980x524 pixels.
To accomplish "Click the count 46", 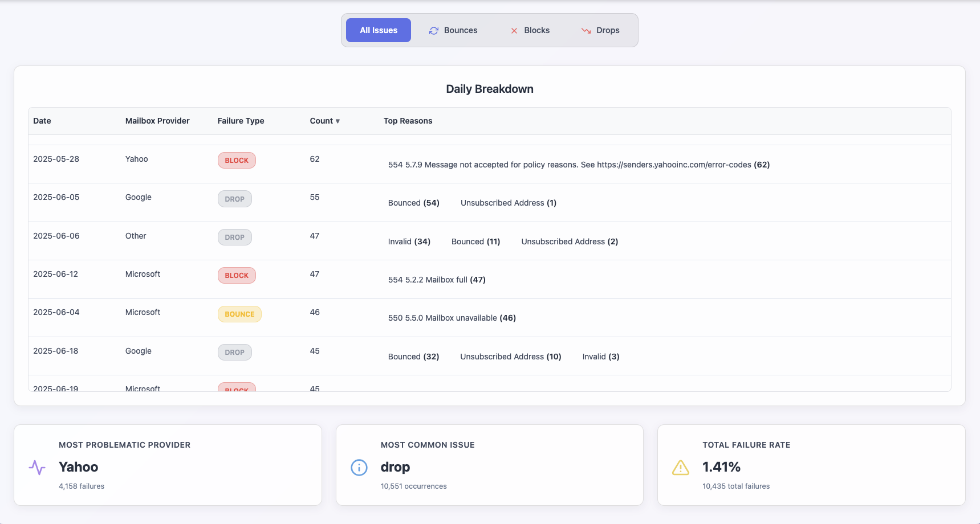I will click(315, 312).
